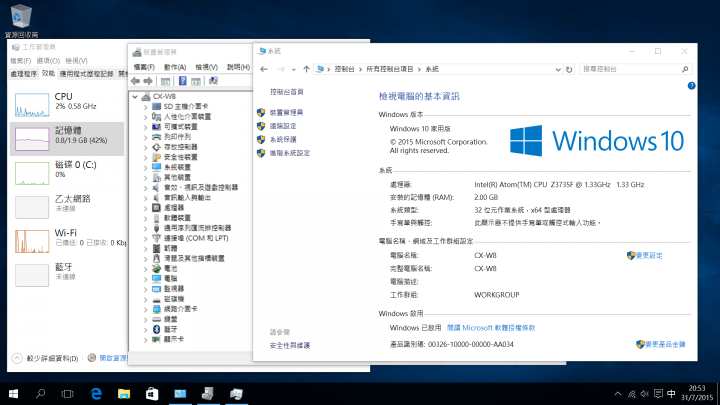Viewport: 720px width, 405px height.
Task: Click 閱讀 Microsoft 軟體授權條款 link
Action: (x=491, y=328)
